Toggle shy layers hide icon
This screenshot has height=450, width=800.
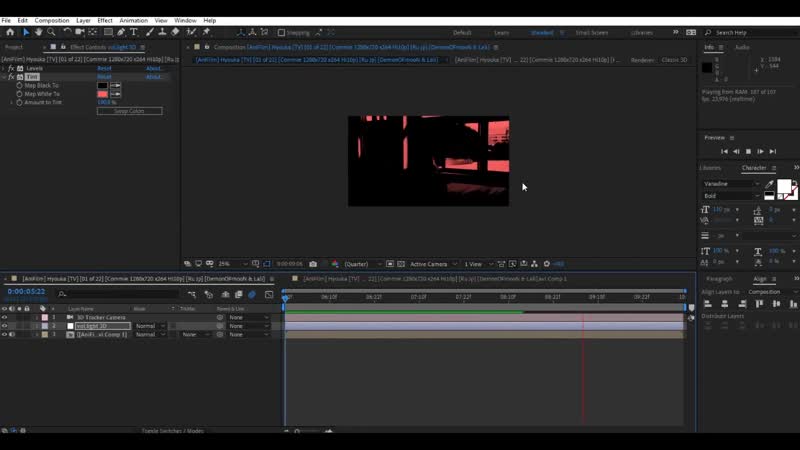[225, 294]
